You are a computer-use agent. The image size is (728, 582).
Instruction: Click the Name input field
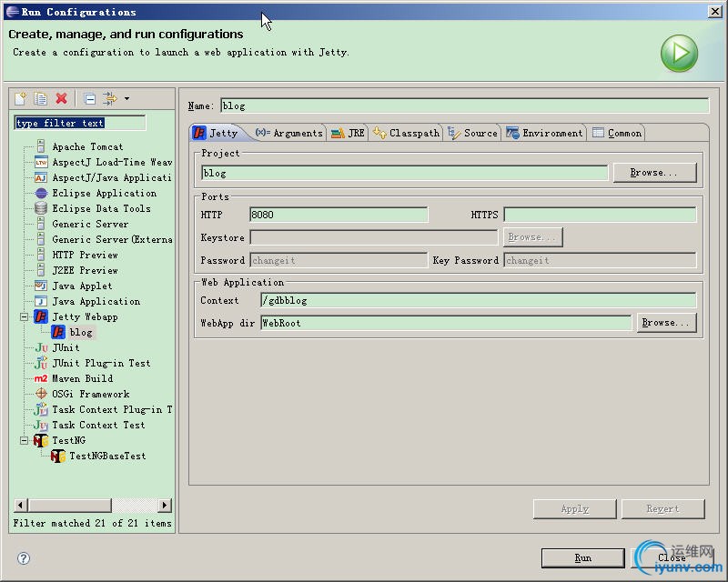pyautogui.click(x=465, y=105)
